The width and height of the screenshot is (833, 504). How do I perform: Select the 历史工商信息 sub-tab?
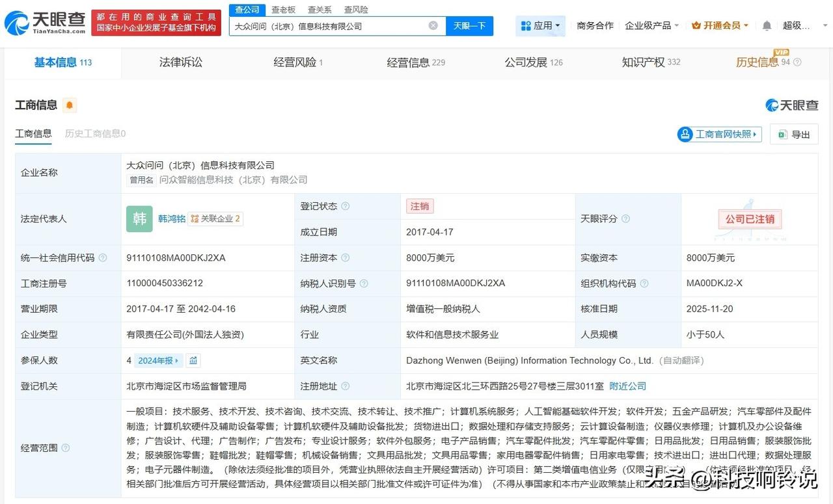[95, 133]
